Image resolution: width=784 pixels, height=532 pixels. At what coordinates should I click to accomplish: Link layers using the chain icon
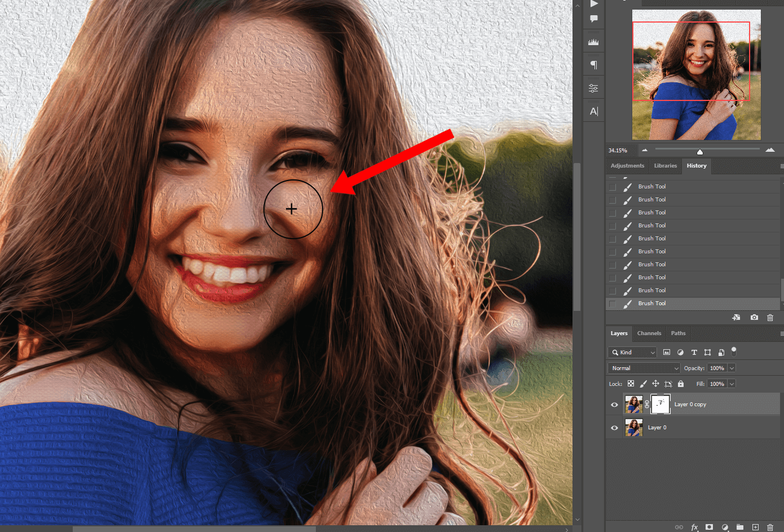[679, 527]
